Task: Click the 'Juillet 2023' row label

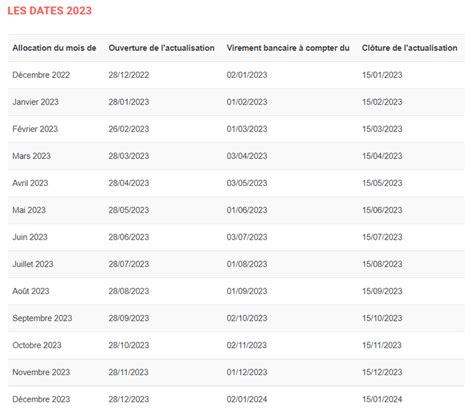Action: pos(33,264)
